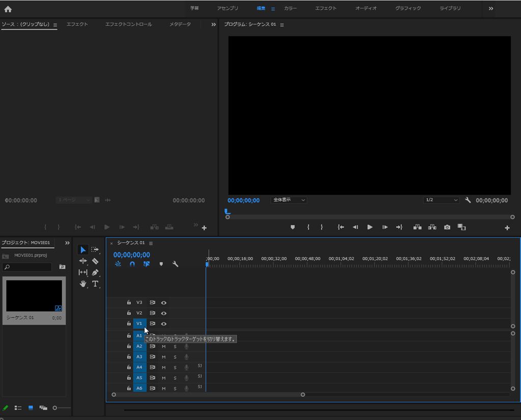Select the Track Select Forward tool

(95, 250)
